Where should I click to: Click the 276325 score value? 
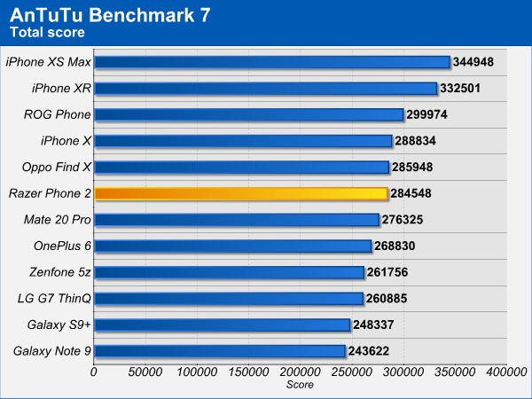tap(403, 220)
